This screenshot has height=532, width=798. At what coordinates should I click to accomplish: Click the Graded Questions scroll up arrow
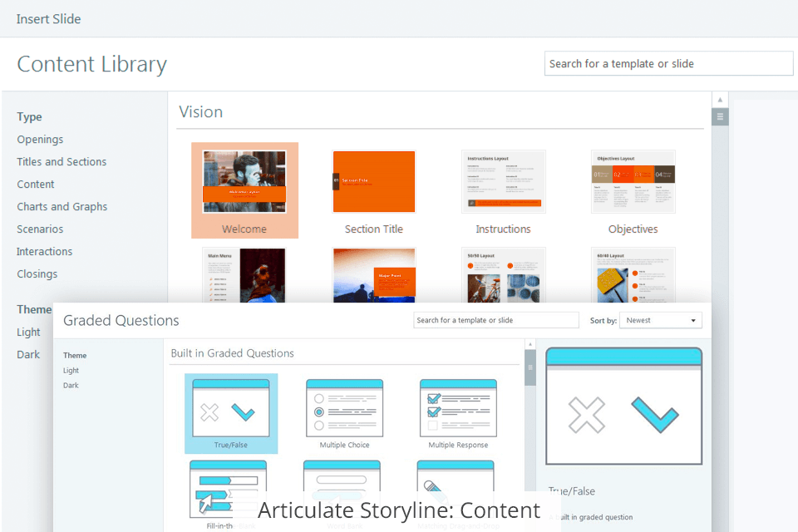[x=530, y=345]
